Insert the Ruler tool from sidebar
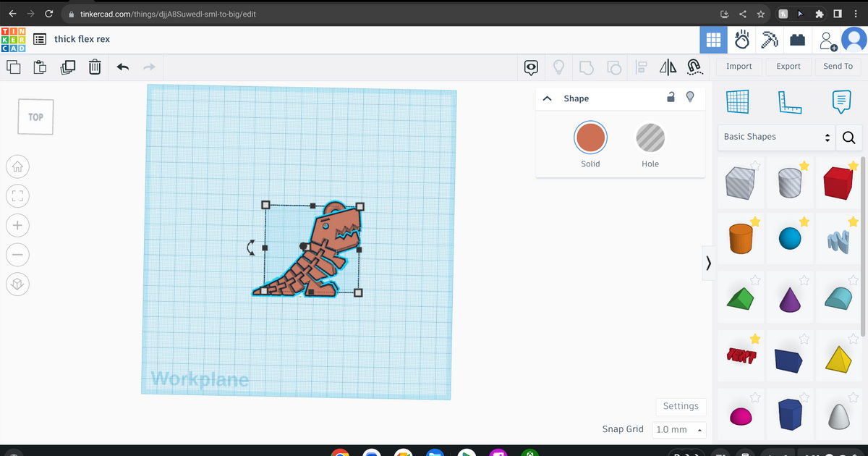 (790, 102)
